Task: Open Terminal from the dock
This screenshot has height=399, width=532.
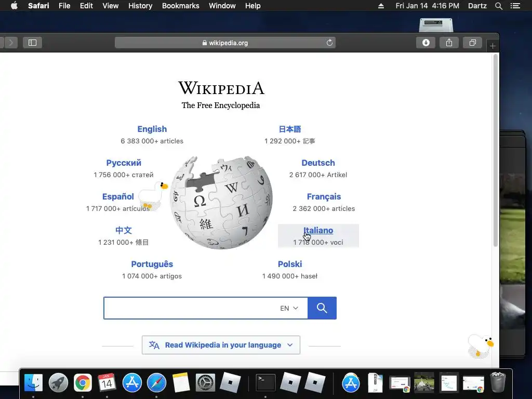Action: point(265,383)
